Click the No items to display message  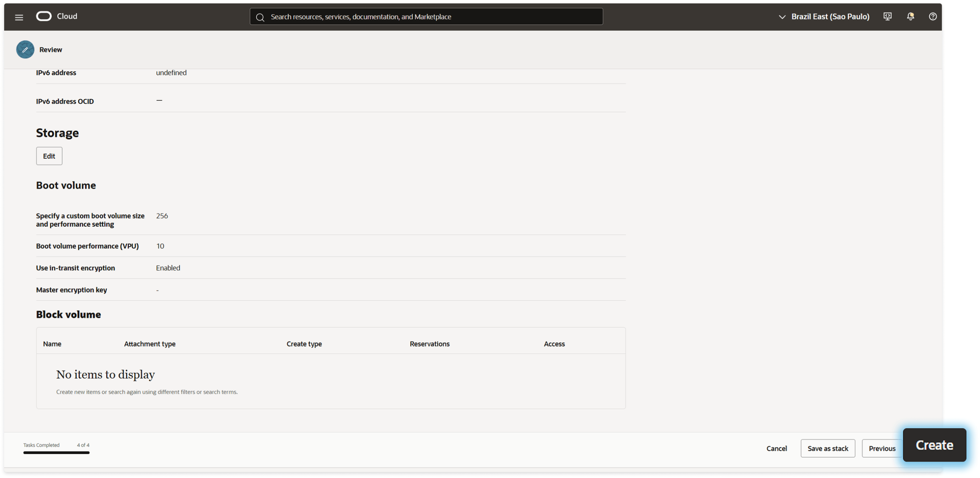pos(105,374)
